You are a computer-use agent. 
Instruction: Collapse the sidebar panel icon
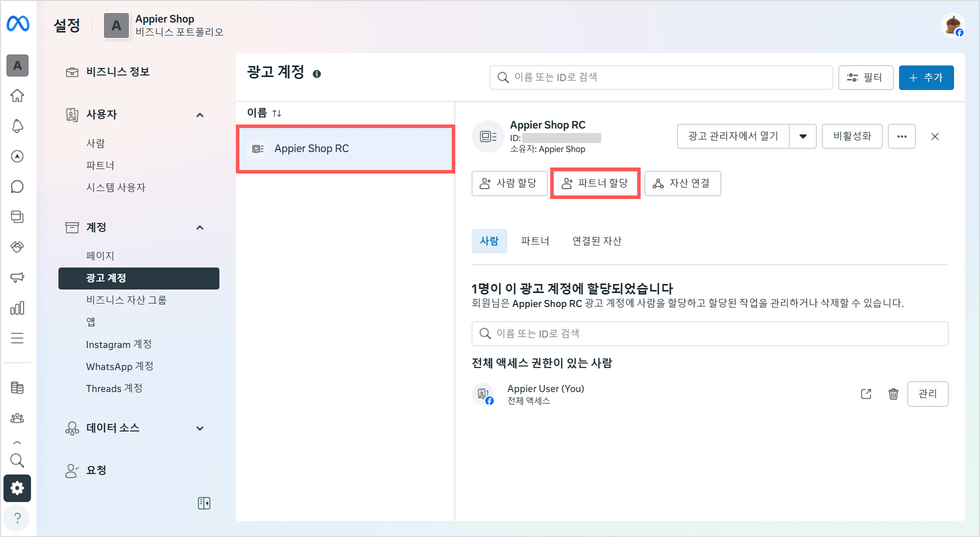click(204, 503)
